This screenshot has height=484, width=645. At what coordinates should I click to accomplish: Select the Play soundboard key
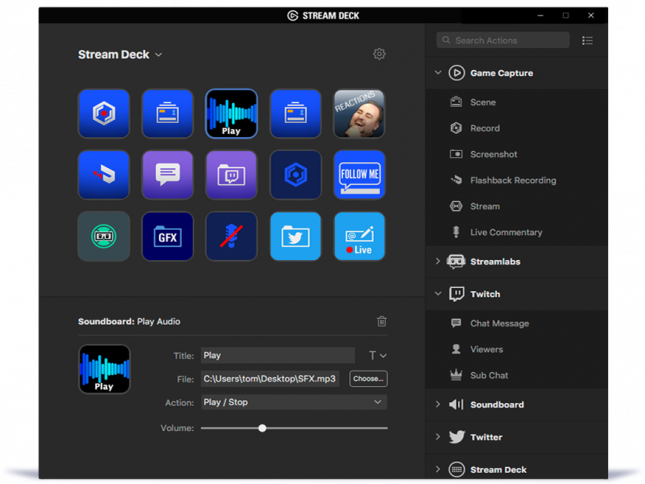click(232, 113)
